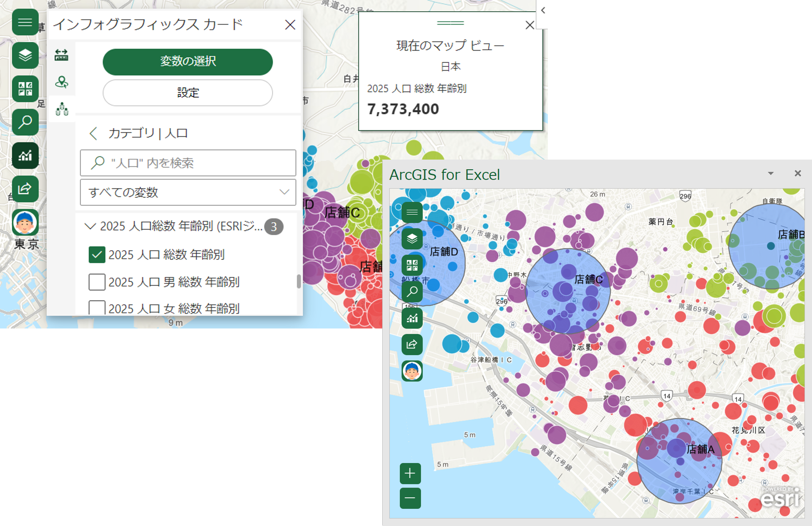Check 2025 人口 女 総数 年齢別
The height and width of the screenshot is (526, 812).
97,308
